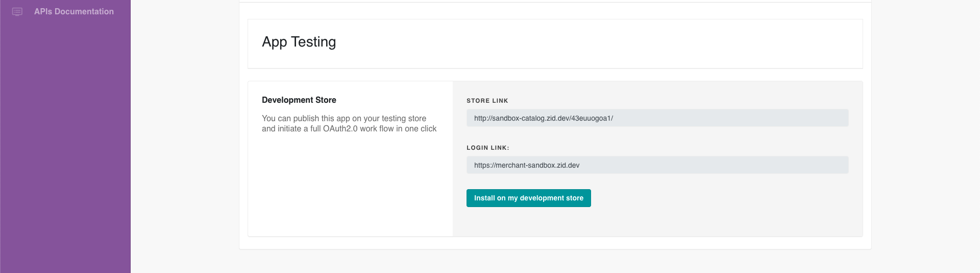Click the APIs Documentation sidebar icon
The width and height of the screenshot is (980, 273).
click(x=17, y=12)
